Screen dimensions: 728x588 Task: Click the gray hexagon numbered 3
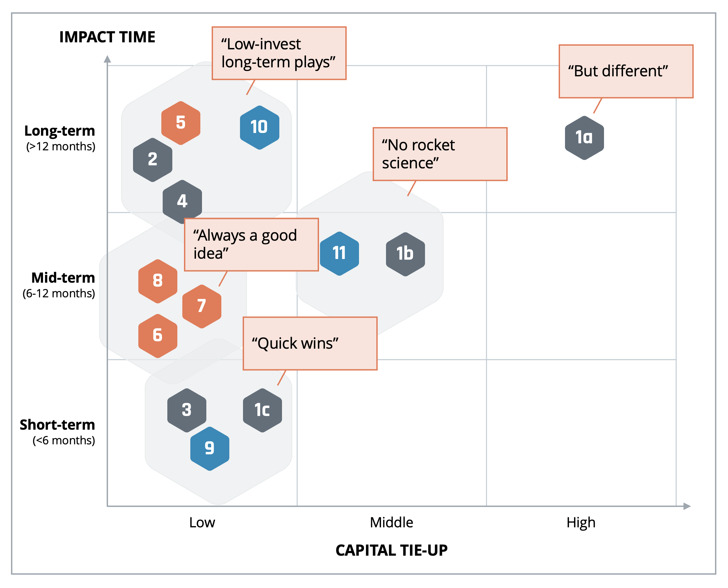tap(187, 411)
